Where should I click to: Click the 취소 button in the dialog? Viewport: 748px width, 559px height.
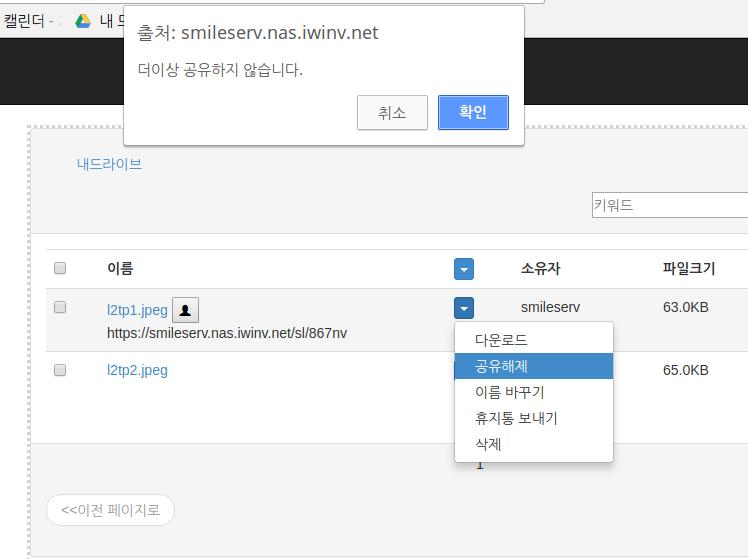coord(392,112)
